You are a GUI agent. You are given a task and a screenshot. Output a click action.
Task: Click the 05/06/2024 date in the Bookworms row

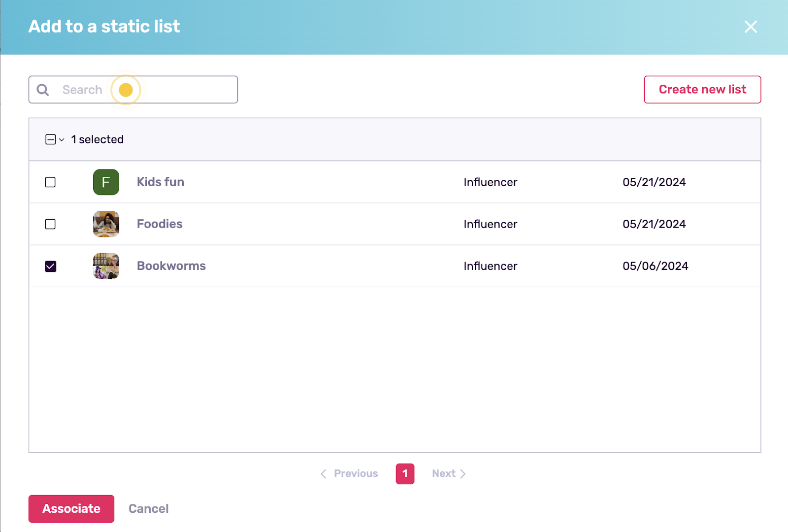(x=656, y=266)
